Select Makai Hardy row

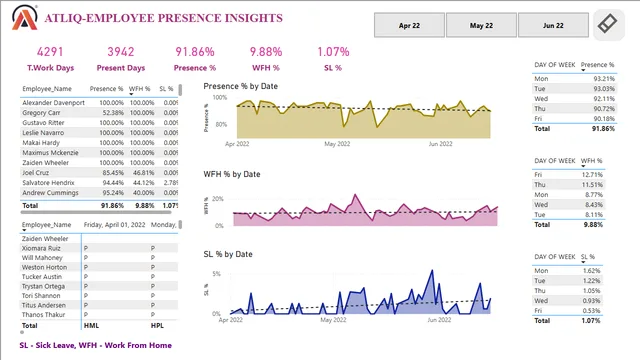click(99, 142)
